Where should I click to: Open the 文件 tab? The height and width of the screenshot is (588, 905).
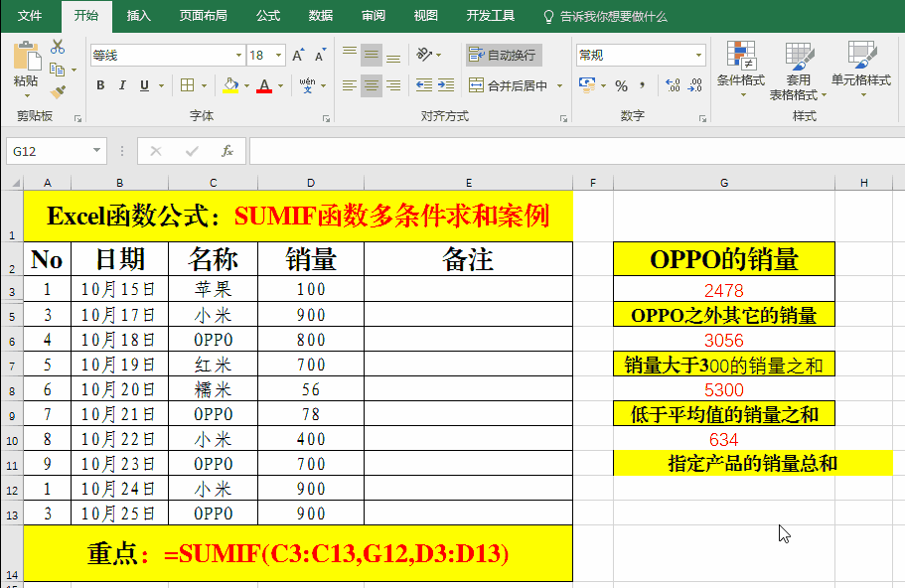pyautogui.click(x=30, y=16)
